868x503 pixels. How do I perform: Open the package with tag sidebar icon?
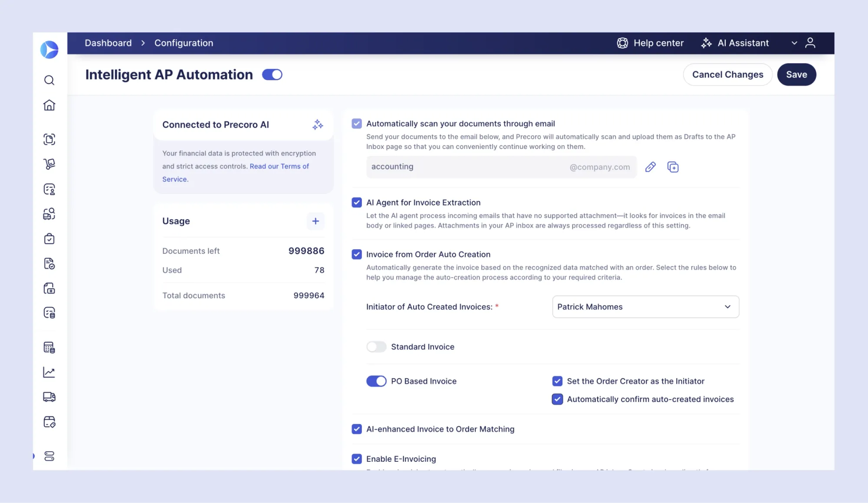pos(49,422)
